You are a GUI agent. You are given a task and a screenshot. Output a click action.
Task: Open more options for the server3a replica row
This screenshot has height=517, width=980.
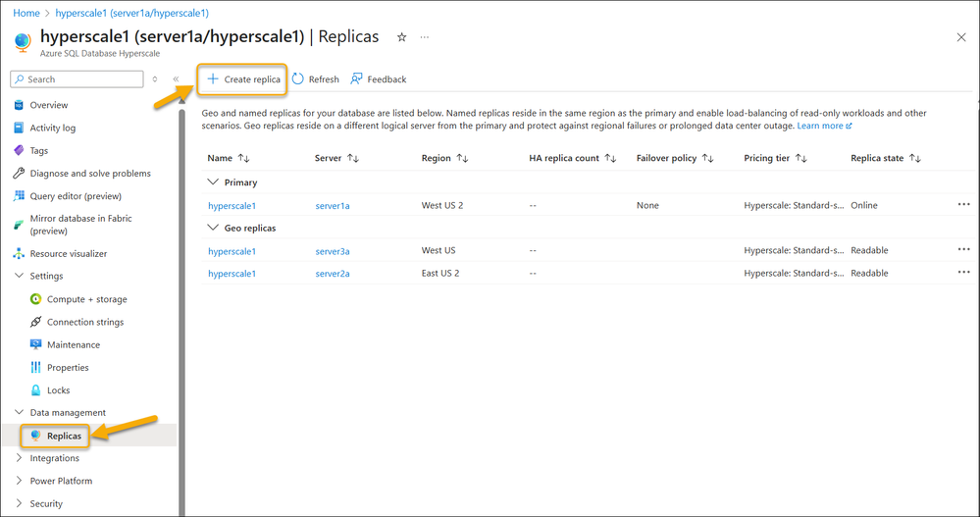(x=963, y=250)
